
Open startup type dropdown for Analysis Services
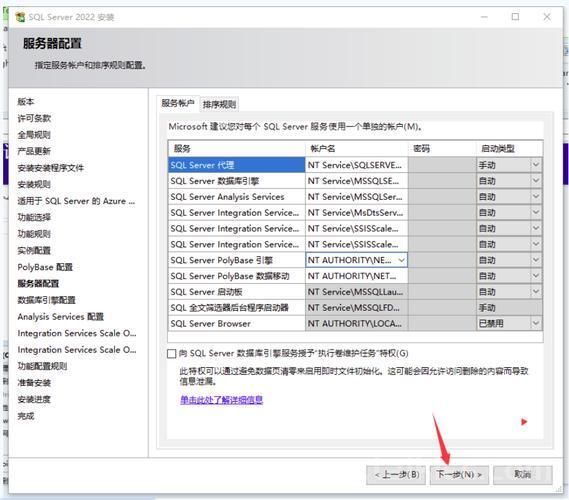[x=536, y=197]
